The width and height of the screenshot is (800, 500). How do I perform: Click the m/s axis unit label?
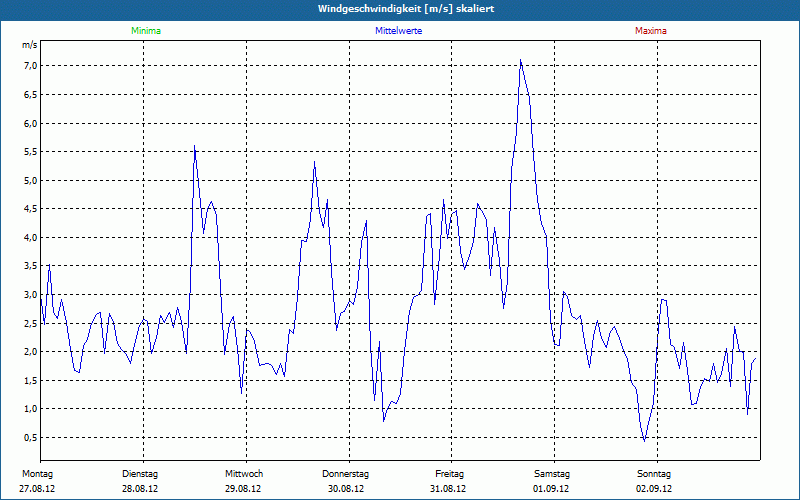[30, 45]
